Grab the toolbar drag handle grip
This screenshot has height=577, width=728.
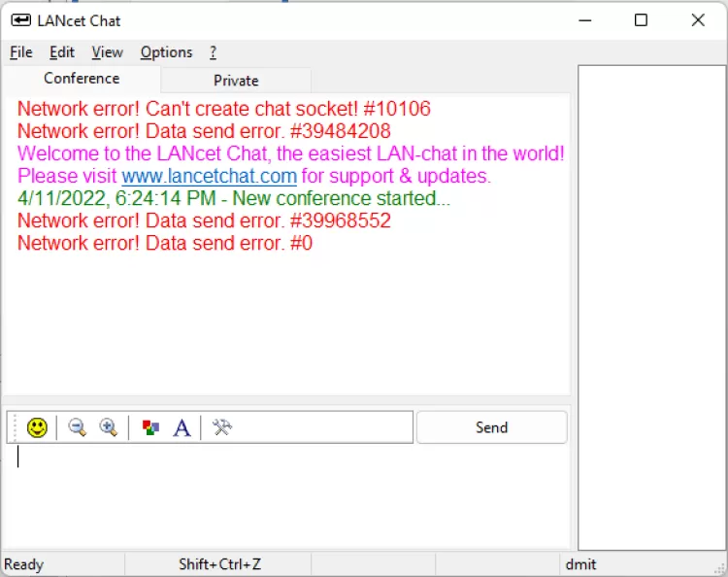[15, 427]
